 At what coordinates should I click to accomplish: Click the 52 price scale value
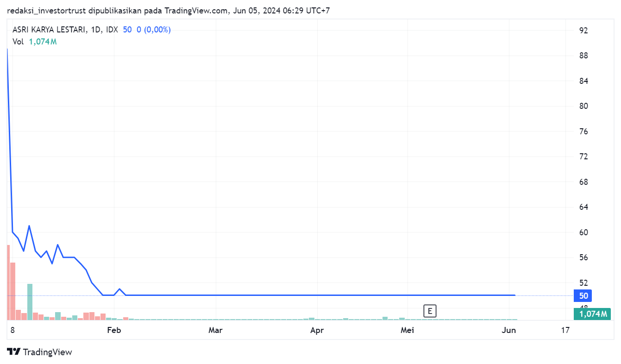[x=583, y=283]
